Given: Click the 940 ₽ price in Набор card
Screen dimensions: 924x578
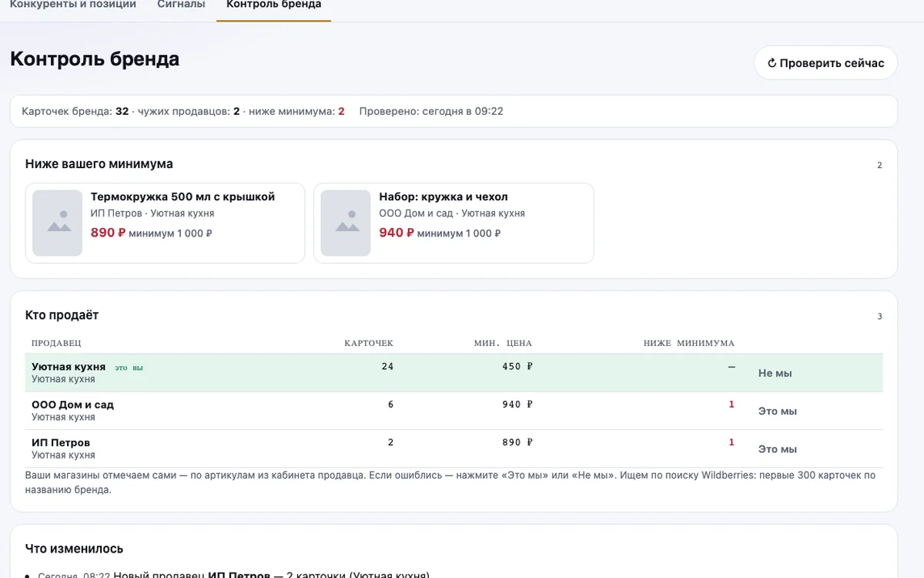Looking at the screenshot, I should click(397, 233).
